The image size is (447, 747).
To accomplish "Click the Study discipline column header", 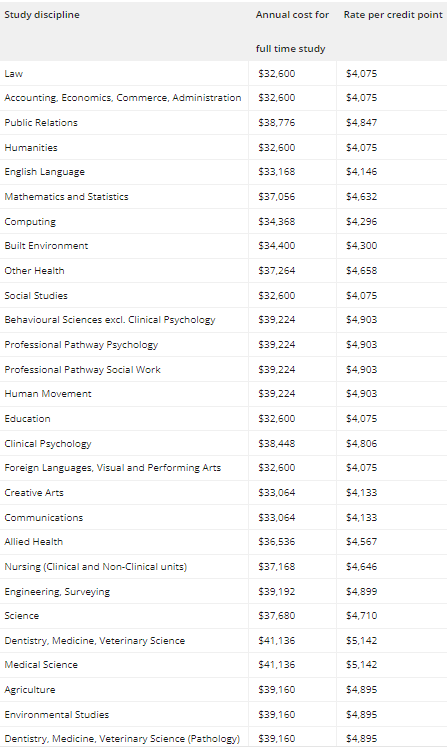I will click(x=42, y=15).
